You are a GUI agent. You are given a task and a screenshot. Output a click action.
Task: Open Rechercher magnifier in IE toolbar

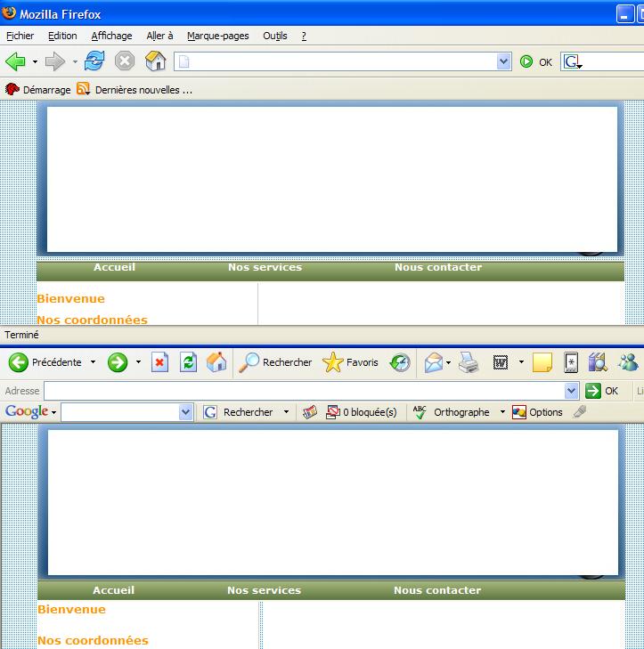[x=275, y=362]
